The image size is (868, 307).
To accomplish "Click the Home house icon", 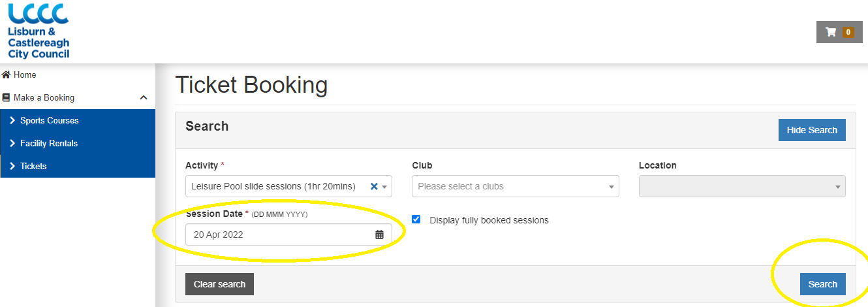I will coord(7,74).
